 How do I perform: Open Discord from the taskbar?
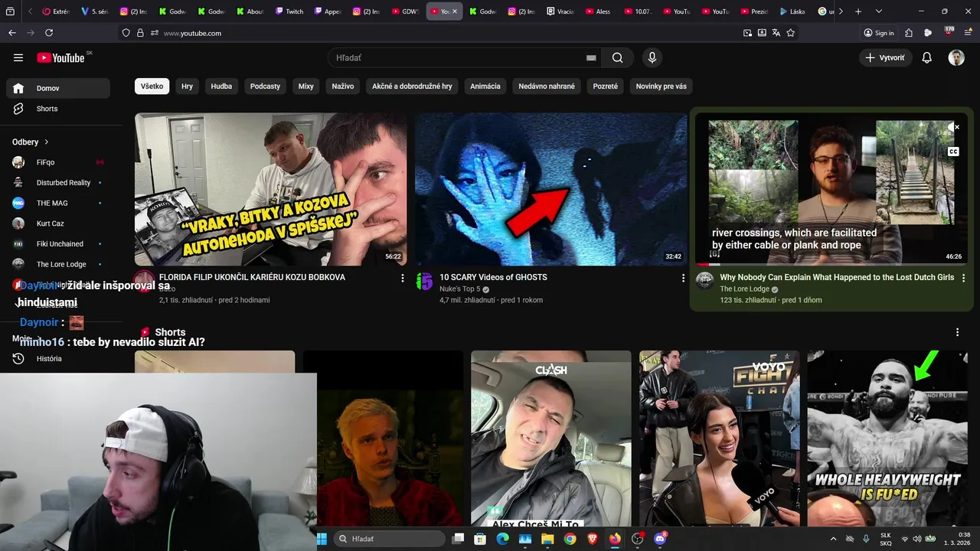click(x=660, y=539)
